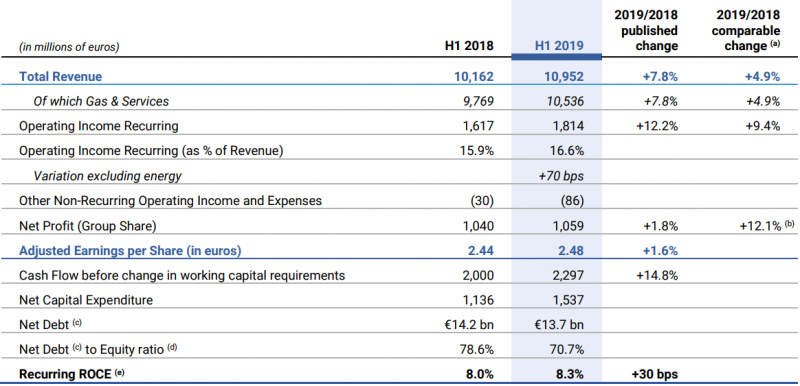Click the 78.6% debt to equity value
The width and height of the screenshot is (800, 386).
[x=476, y=350]
